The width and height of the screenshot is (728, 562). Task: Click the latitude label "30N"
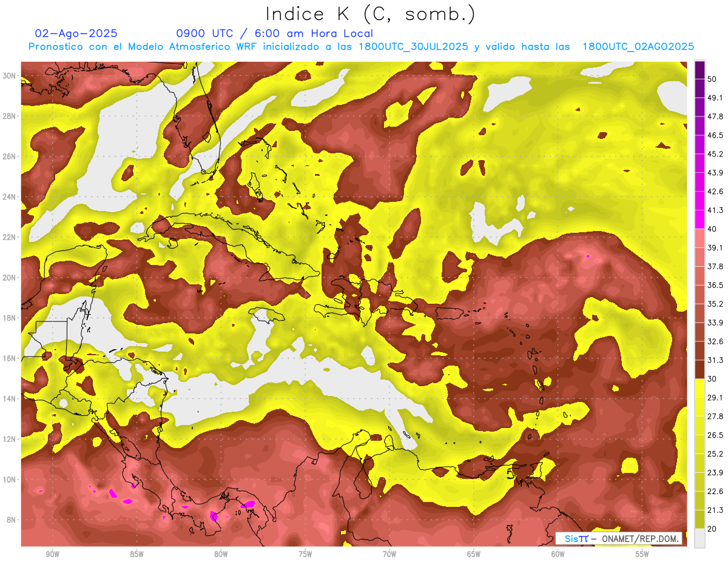[x=9, y=76]
